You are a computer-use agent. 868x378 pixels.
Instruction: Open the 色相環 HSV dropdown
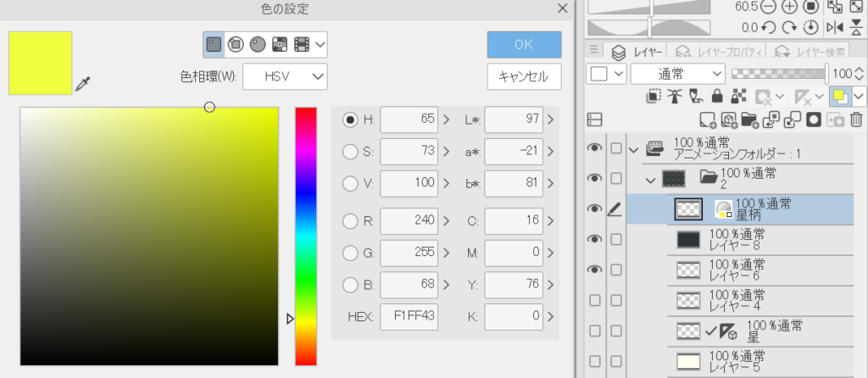pyautogui.click(x=285, y=76)
